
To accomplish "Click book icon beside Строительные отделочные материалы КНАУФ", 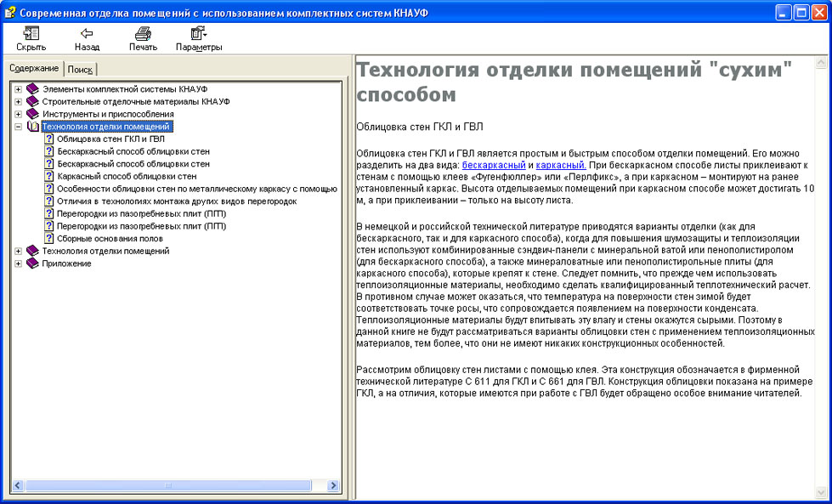I will coord(33,101).
